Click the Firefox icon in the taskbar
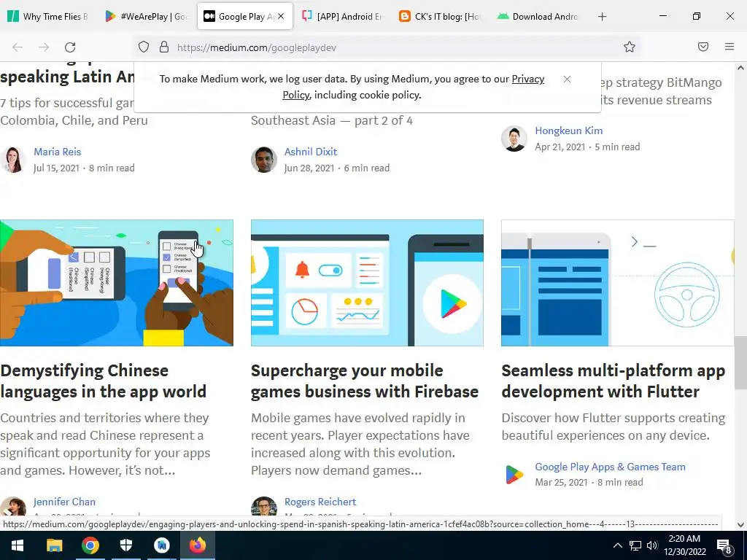The width and height of the screenshot is (747, 560). (198, 545)
